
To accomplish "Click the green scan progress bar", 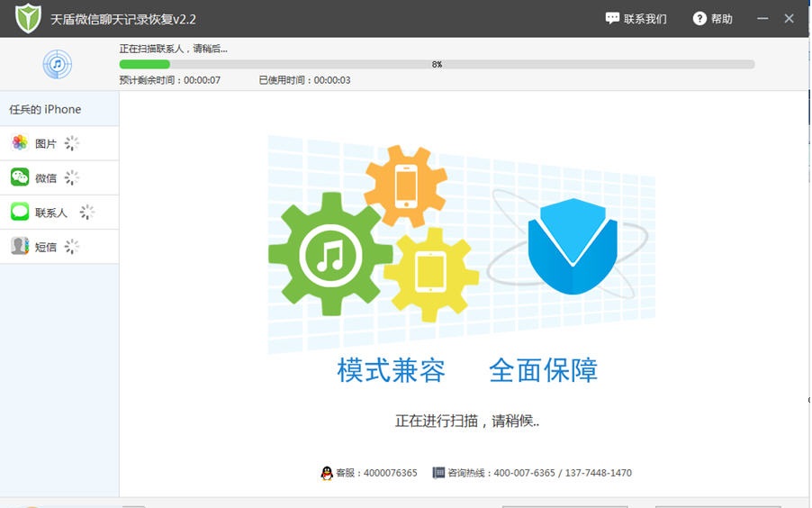I will coord(437,64).
